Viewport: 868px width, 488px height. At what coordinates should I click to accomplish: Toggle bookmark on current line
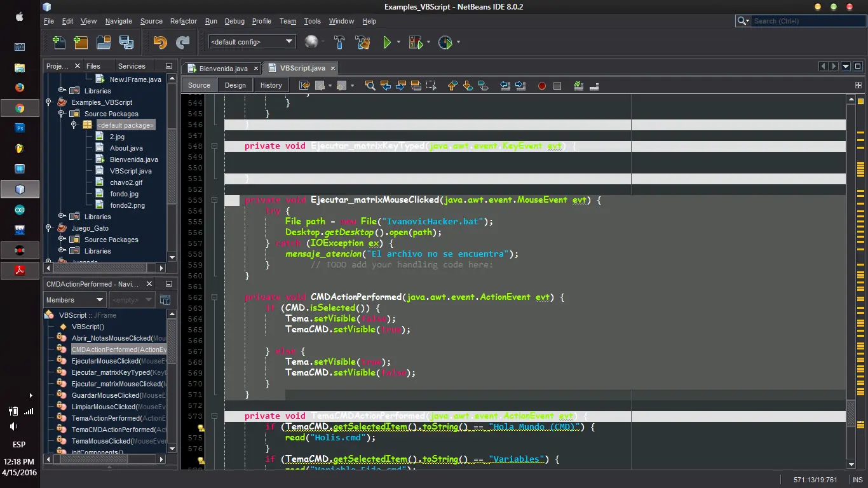tap(483, 85)
